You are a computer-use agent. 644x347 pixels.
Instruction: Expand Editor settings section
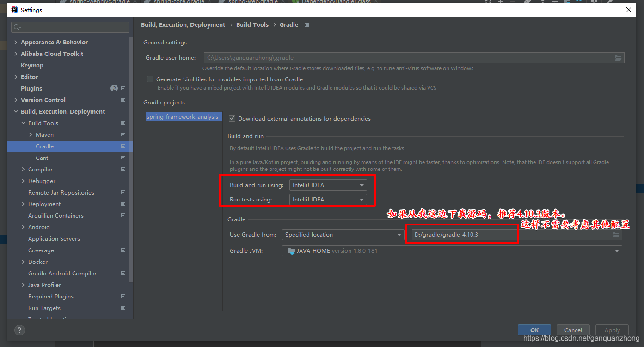(16, 77)
